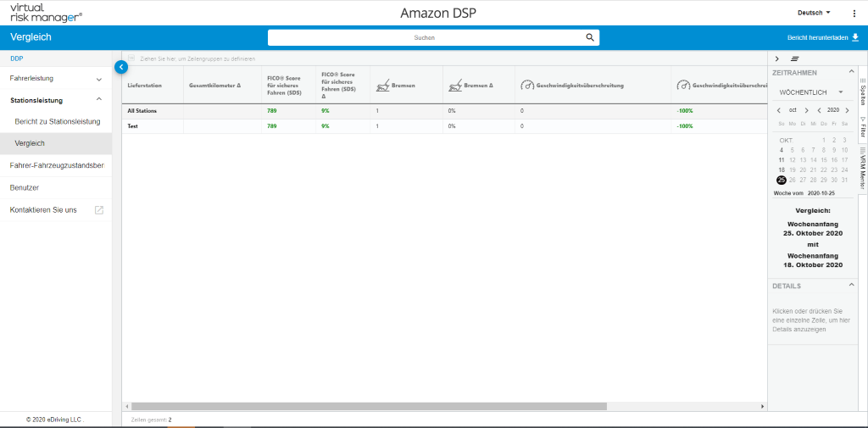Screen dimensions: 868x428
Task: Select the Test station row
Action: [444, 125]
